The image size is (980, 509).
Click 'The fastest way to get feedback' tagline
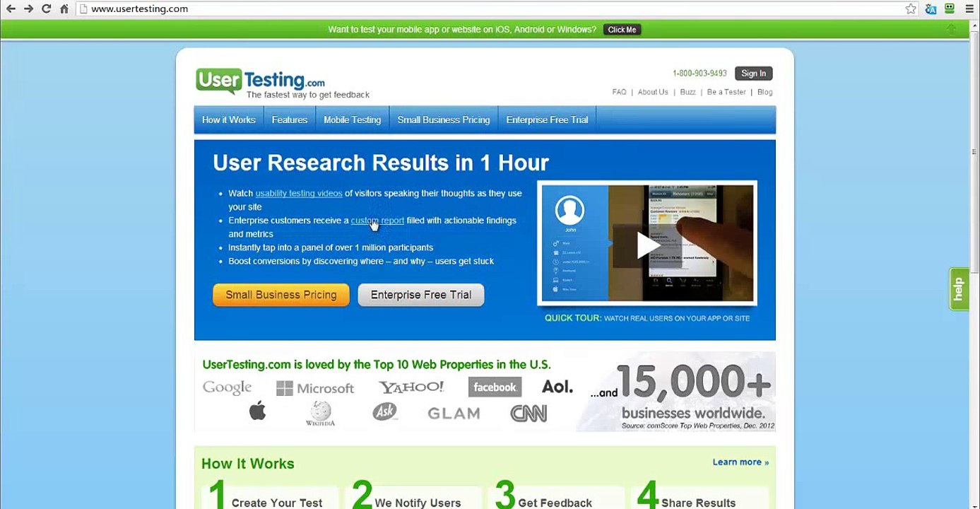tap(308, 95)
